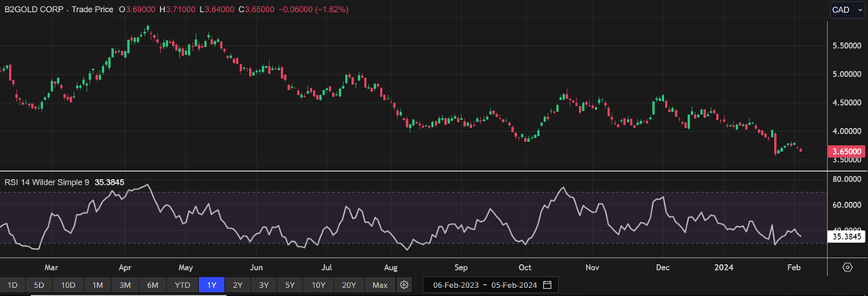Click the Mar label on time axis
Viewport: 868px width, 296px height.
pos(51,267)
